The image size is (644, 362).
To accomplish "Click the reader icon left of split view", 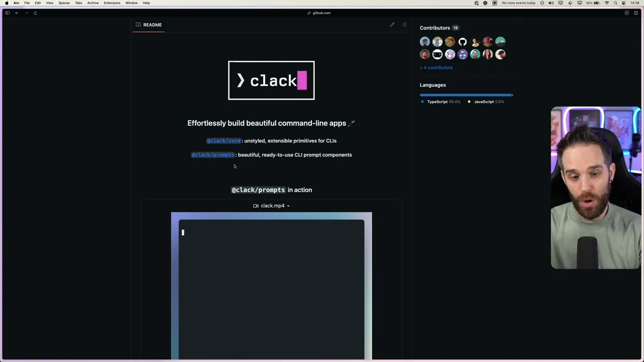I will tap(626, 13).
